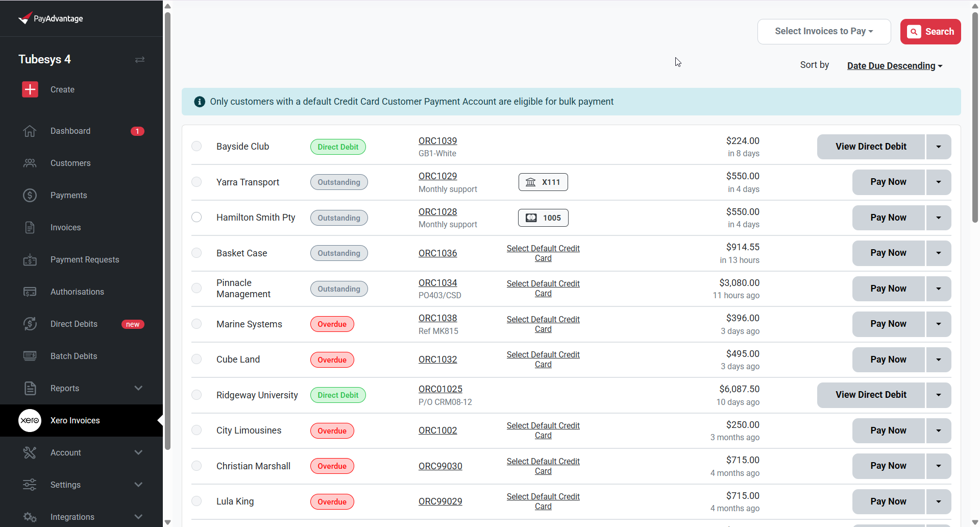Select the Bayside Club invoice radio
The width and height of the screenshot is (980, 527).
coord(197,147)
